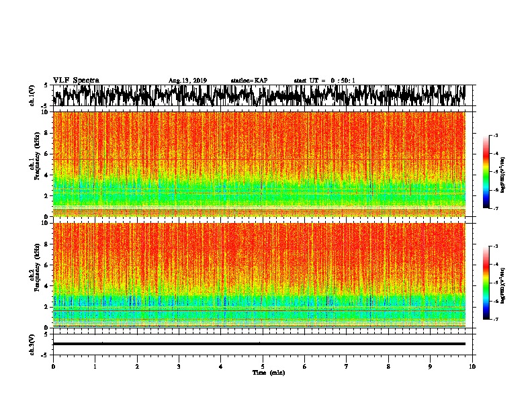Image resolution: width=532 pixels, height=411 pixels.
Task: Click time axis tick label "3"
Action: [179, 367]
